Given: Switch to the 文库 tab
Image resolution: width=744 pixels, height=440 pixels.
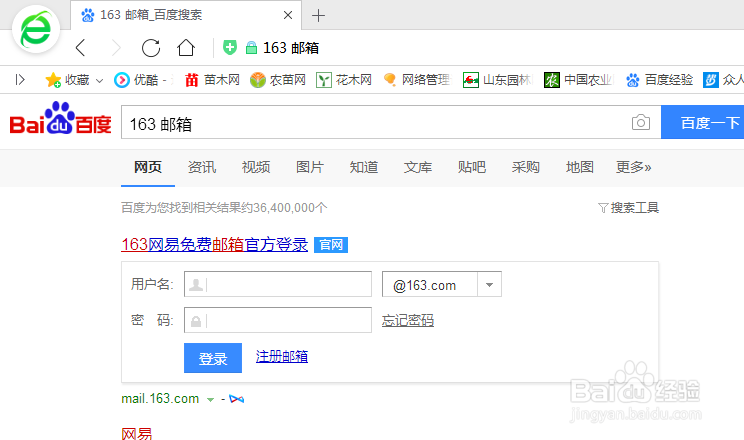Looking at the screenshot, I should pos(418,167).
